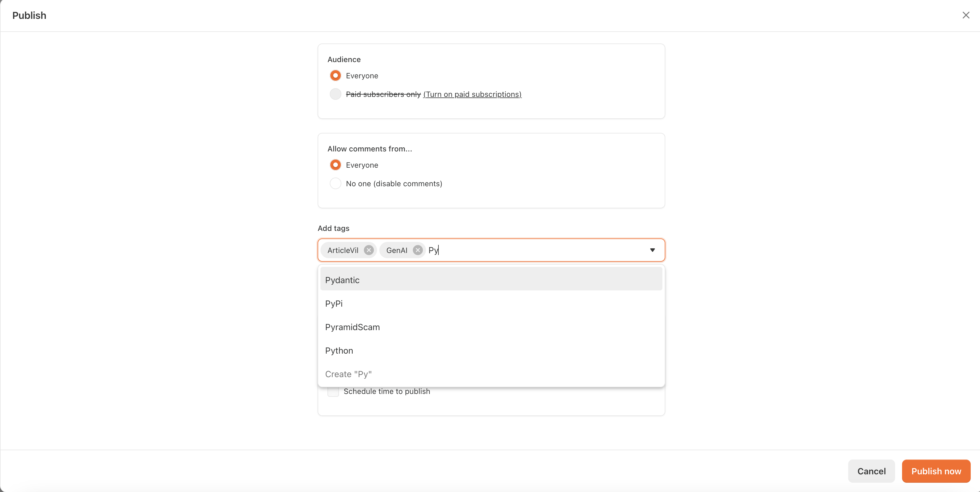The image size is (980, 492).
Task: Select Everyone for comments
Action: tap(335, 165)
